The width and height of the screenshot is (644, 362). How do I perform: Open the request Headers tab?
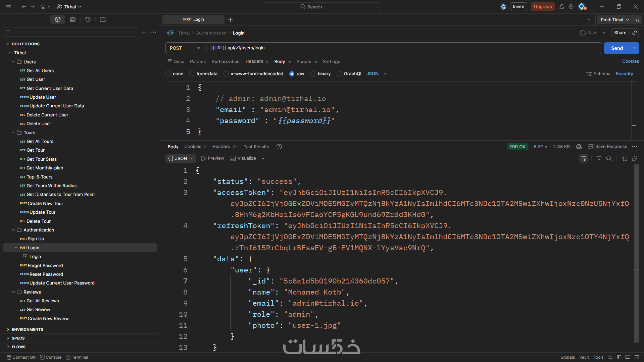pos(257,61)
